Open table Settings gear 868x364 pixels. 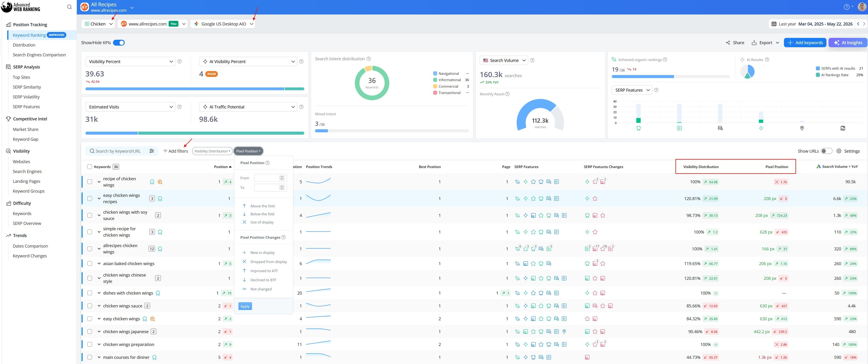(x=848, y=151)
